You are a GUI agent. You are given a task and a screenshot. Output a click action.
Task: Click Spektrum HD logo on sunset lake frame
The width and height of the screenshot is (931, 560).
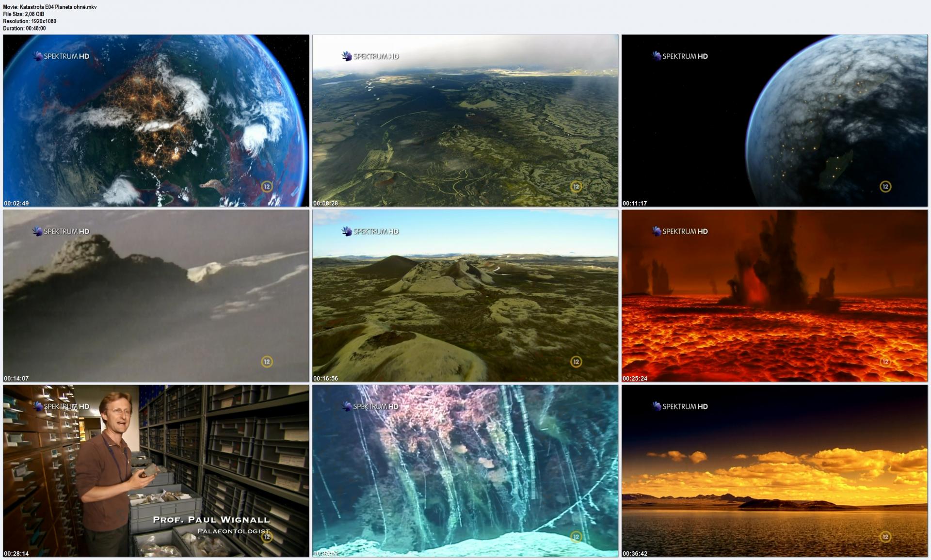(x=680, y=406)
